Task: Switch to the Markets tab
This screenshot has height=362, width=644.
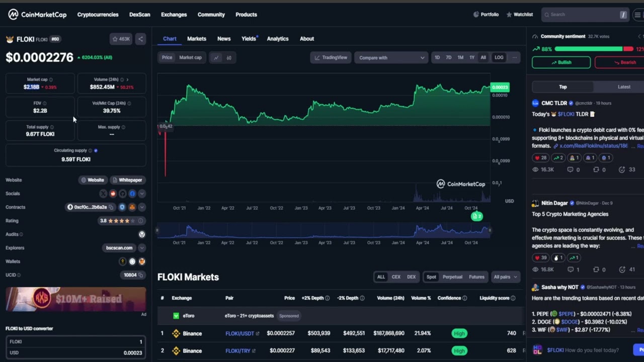Action: (197, 39)
